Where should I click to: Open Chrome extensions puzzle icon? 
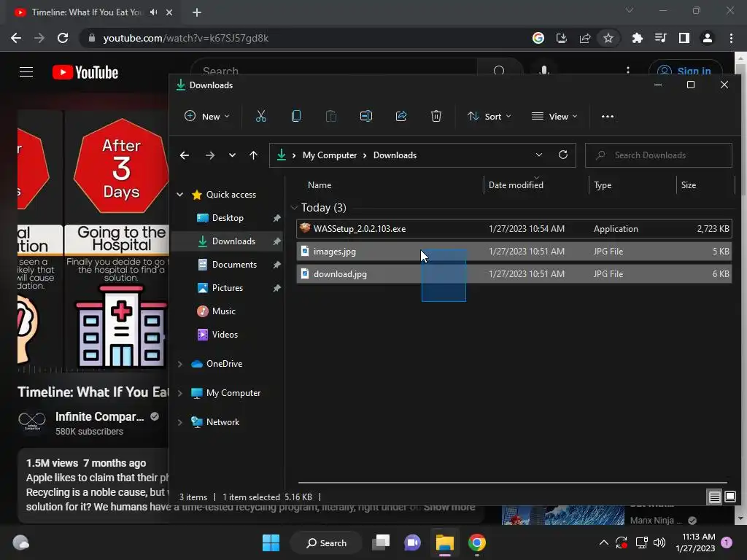[x=637, y=38]
